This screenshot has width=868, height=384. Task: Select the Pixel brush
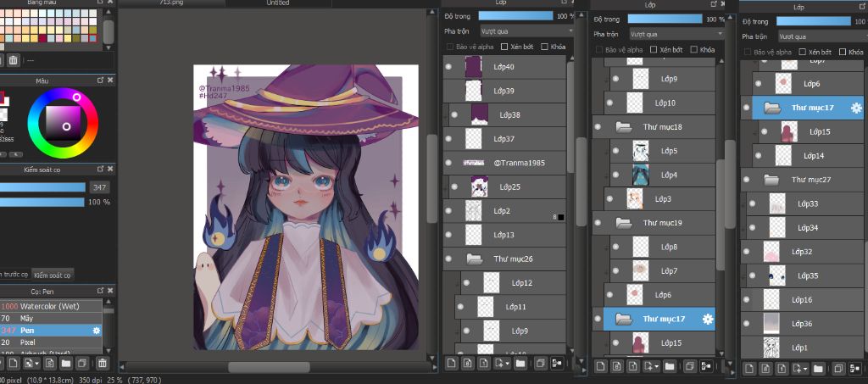point(51,342)
